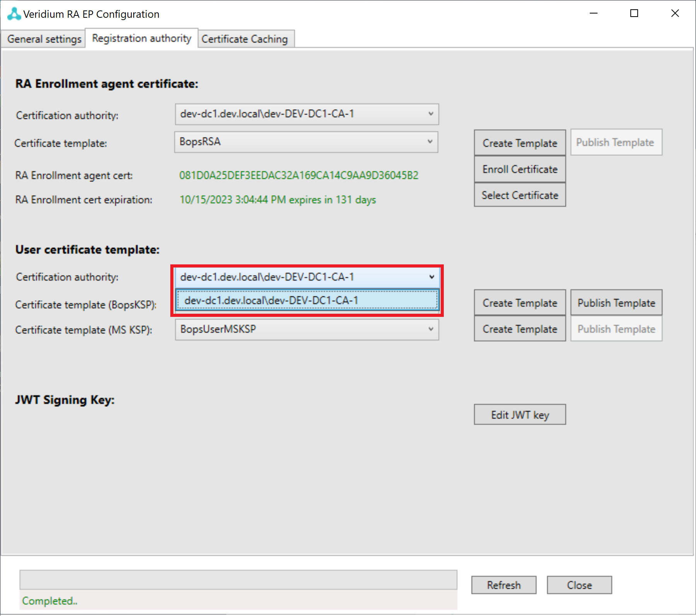The height and width of the screenshot is (616, 696).
Task: Click the Close button at the bottom
Action: pos(579,585)
